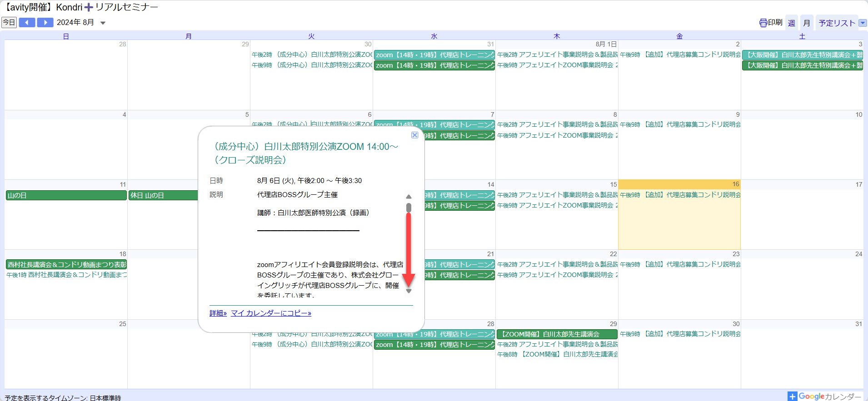This screenshot has width=868, height=401.
Task: Open 午後9時 白川太郎特別公演 event on August 27
Action: 312,344
